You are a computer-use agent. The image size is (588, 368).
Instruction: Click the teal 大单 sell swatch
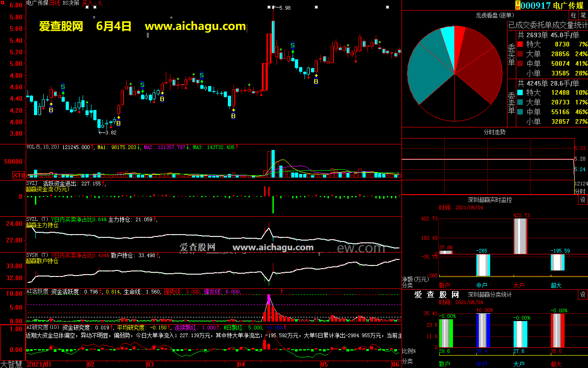pyautogui.click(x=520, y=103)
